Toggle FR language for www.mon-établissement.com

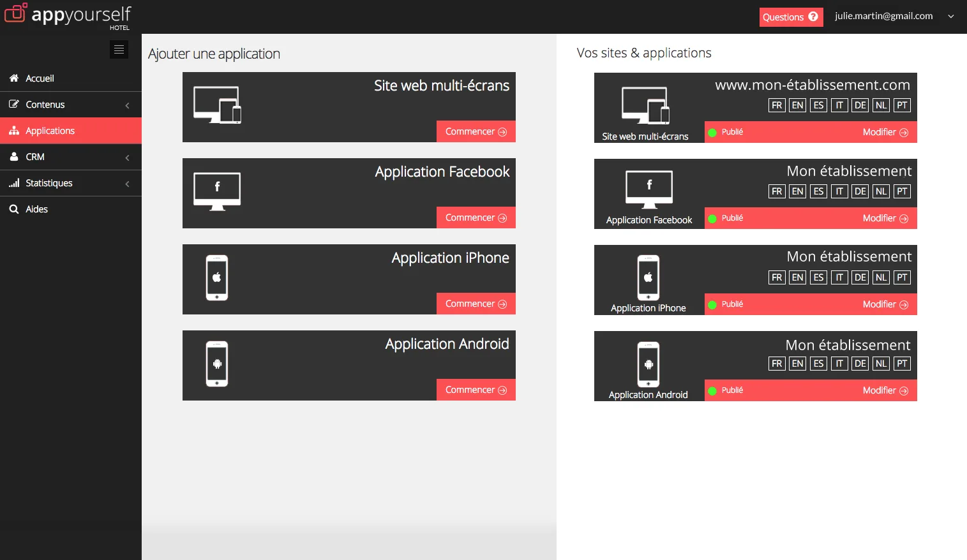point(777,105)
